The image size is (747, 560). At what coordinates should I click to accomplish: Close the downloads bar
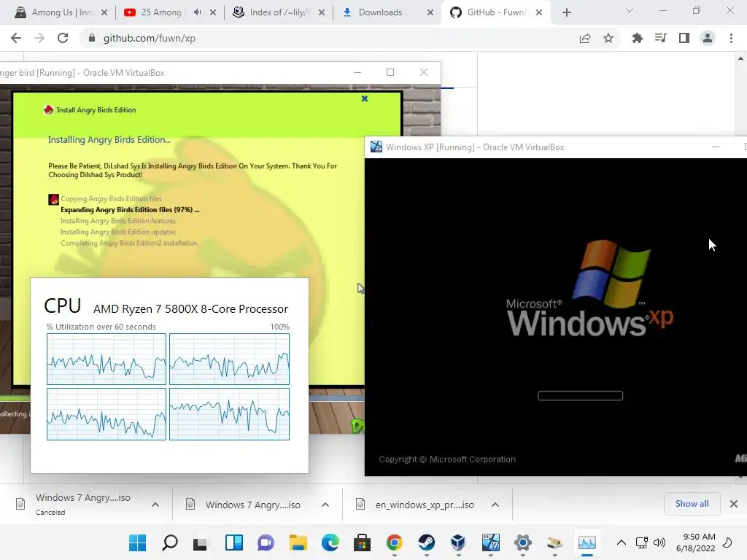tap(734, 504)
